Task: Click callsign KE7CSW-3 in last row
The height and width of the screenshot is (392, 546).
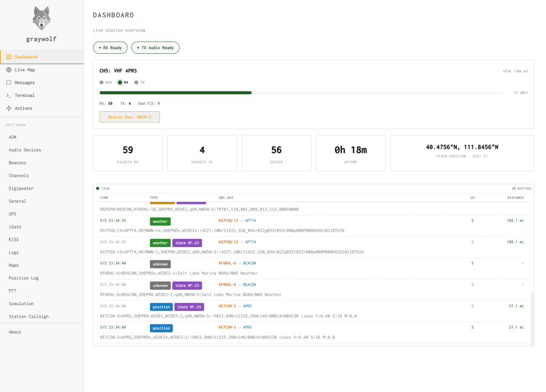Action: (227, 328)
